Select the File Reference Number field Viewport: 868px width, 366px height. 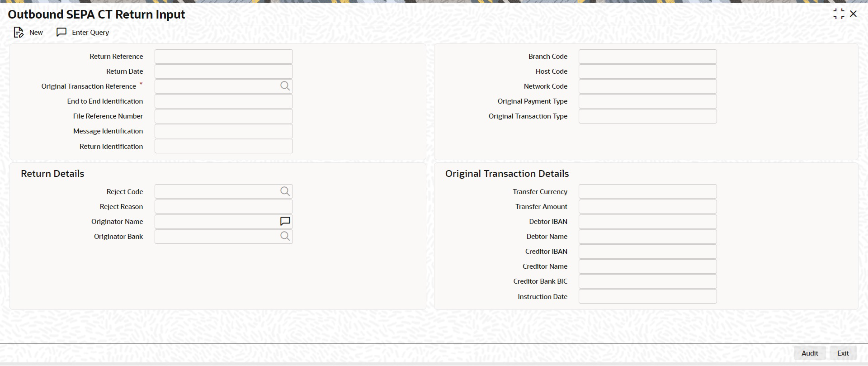[x=224, y=116]
